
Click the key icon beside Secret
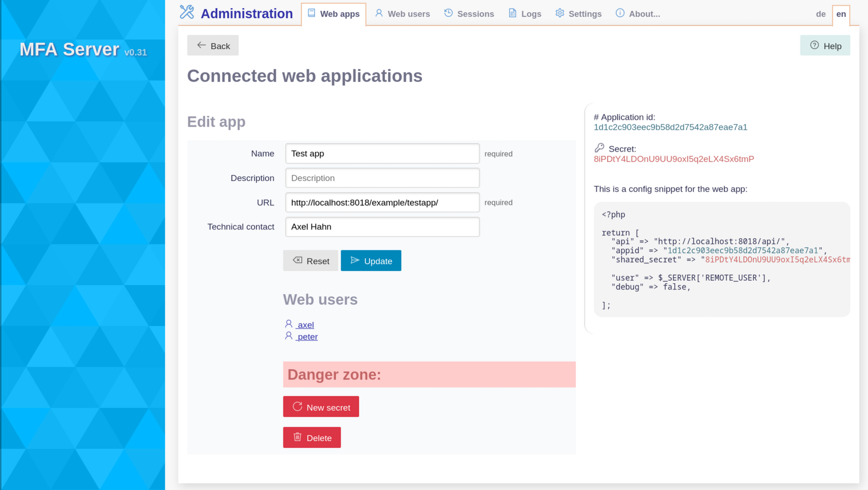(599, 148)
